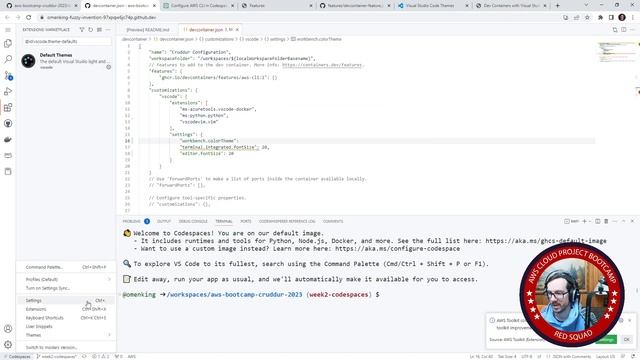Open the Extensions view in activity bar
The image size is (640, 360).
coord(8,107)
